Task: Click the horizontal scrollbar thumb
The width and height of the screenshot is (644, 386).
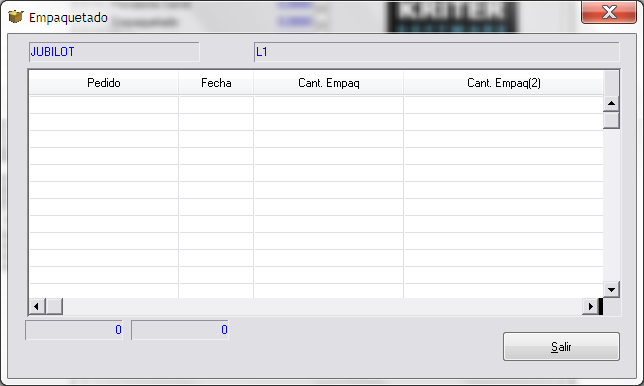Action: tap(54, 306)
